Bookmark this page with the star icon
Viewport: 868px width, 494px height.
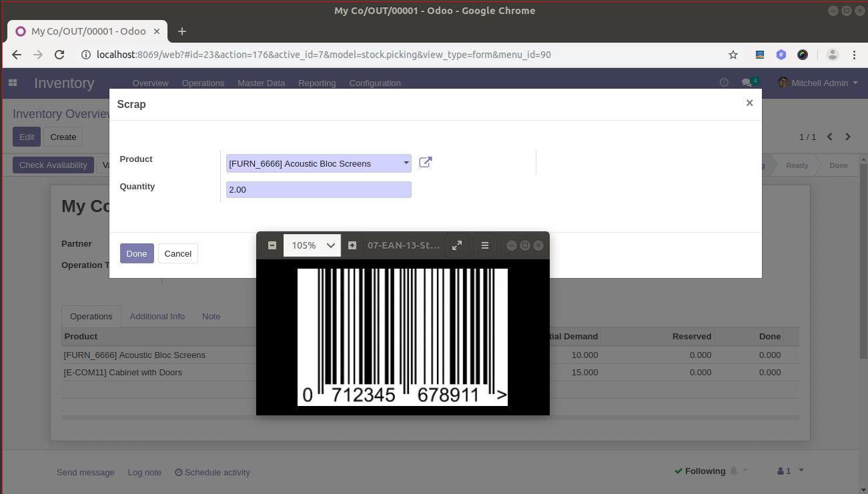click(x=733, y=55)
